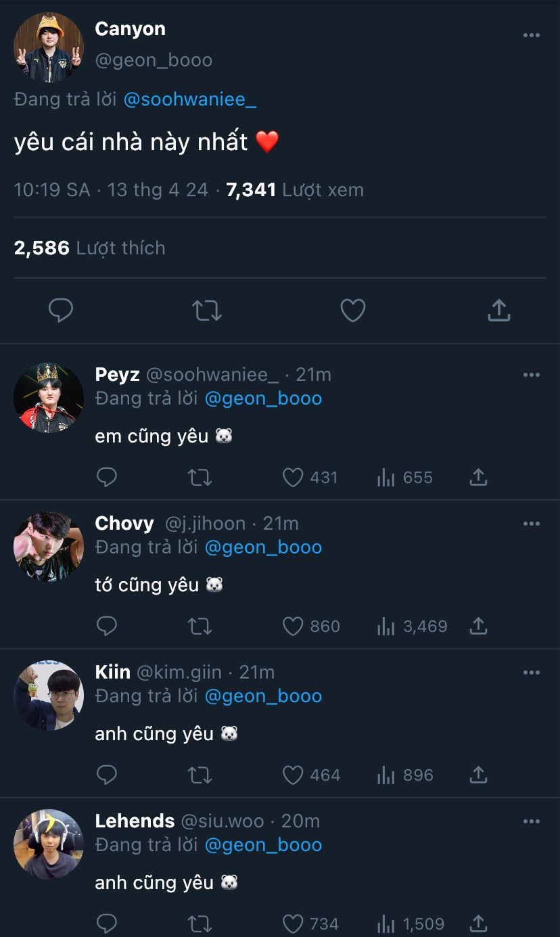Open the @soohwaniee_ mention link
Screen dimensions: 560x937
click(x=189, y=100)
